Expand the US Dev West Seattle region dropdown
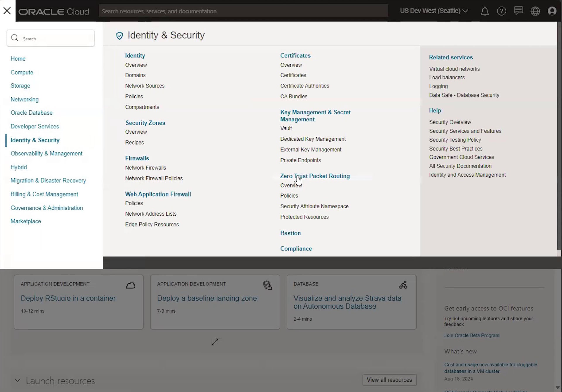Screen dimensions: 562x392 (433, 11)
